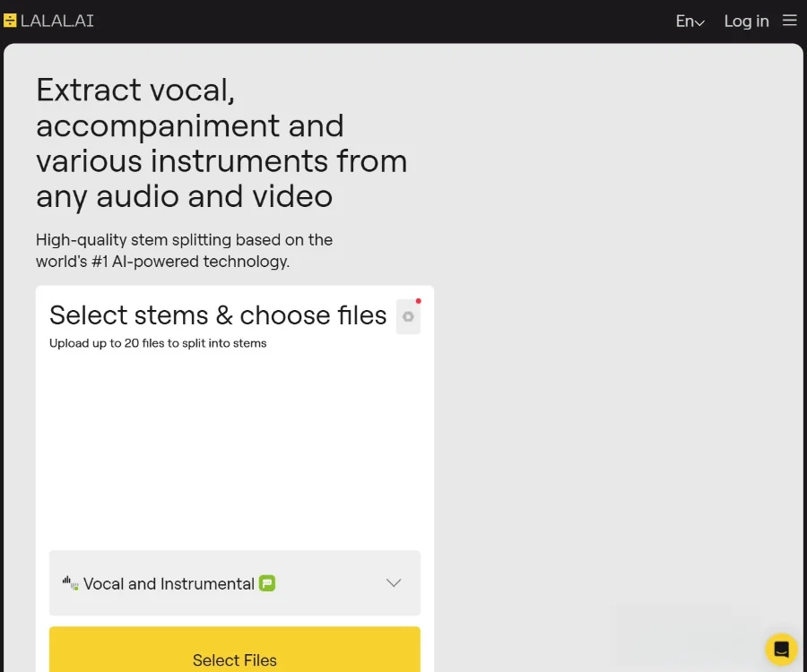Viewport: 807px width, 672px height.
Task: Open the chat support bubble
Action: coord(781,649)
